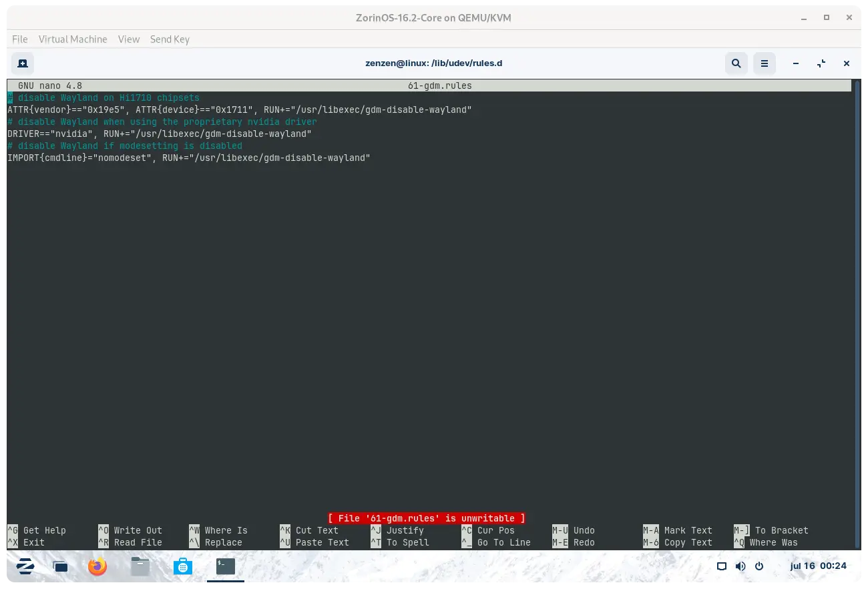
Task: Click the nano terminal scrollbar
Action: point(857,314)
